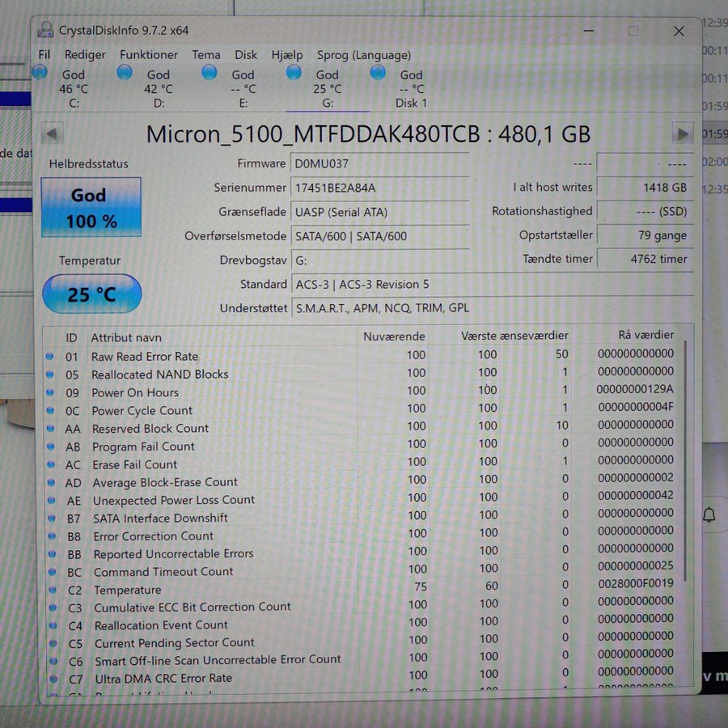The width and height of the screenshot is (728, 728).
Task: Select the Reallocated NAND Blocks row
Action: [x=360, y=373]
